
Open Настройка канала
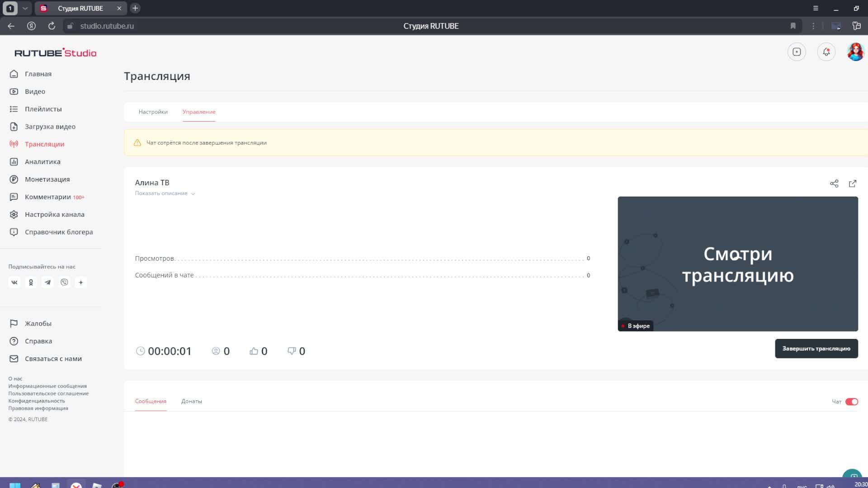tap(47, 215)
